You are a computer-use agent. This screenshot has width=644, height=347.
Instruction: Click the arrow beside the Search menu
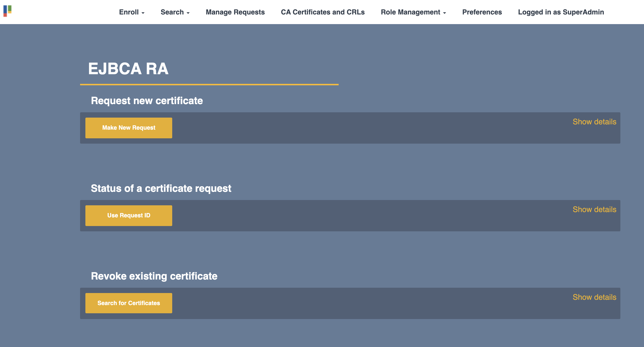point(188,13)
